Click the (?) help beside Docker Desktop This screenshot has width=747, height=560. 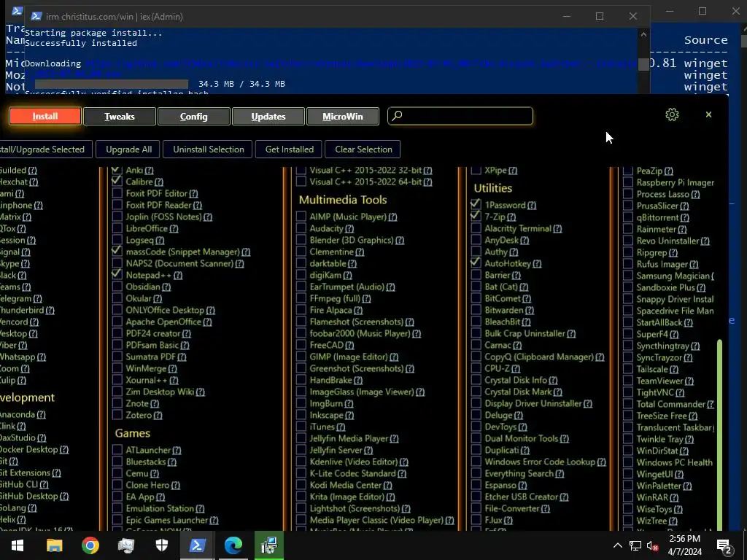[x=64, y=449]
